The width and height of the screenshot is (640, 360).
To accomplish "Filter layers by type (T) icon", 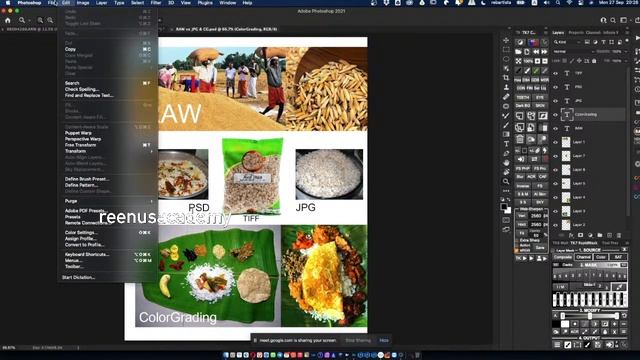I will click(603, 42).
